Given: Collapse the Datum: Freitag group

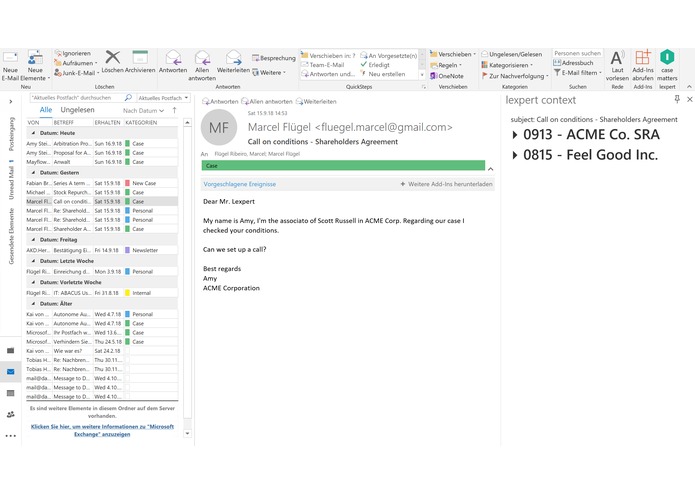Looking at the screenshot, I should [33, 240].
